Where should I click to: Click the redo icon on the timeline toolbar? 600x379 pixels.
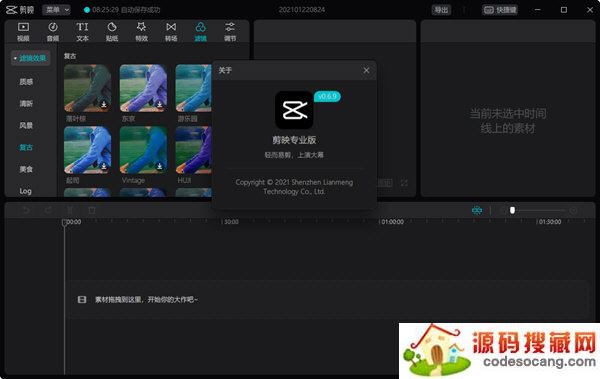(x=48, y=210)
